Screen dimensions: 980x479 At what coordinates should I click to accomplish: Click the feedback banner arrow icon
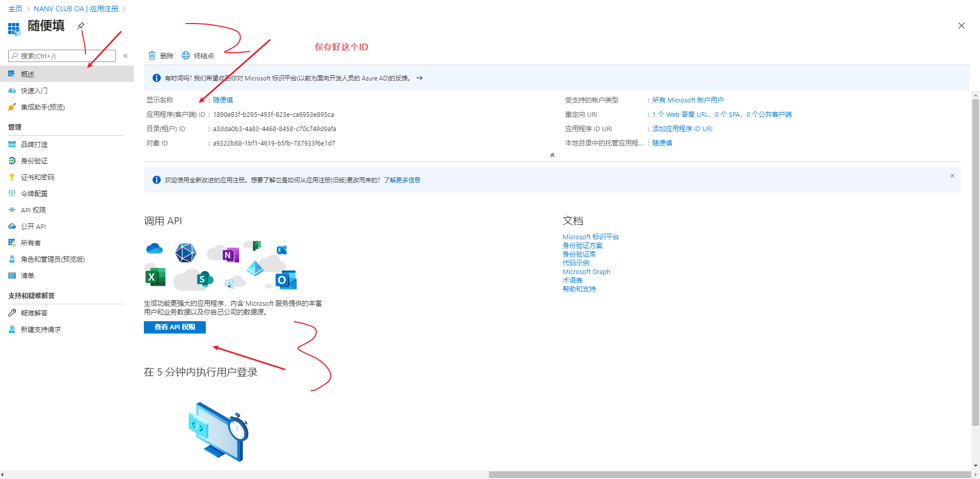tap(419, 78)
